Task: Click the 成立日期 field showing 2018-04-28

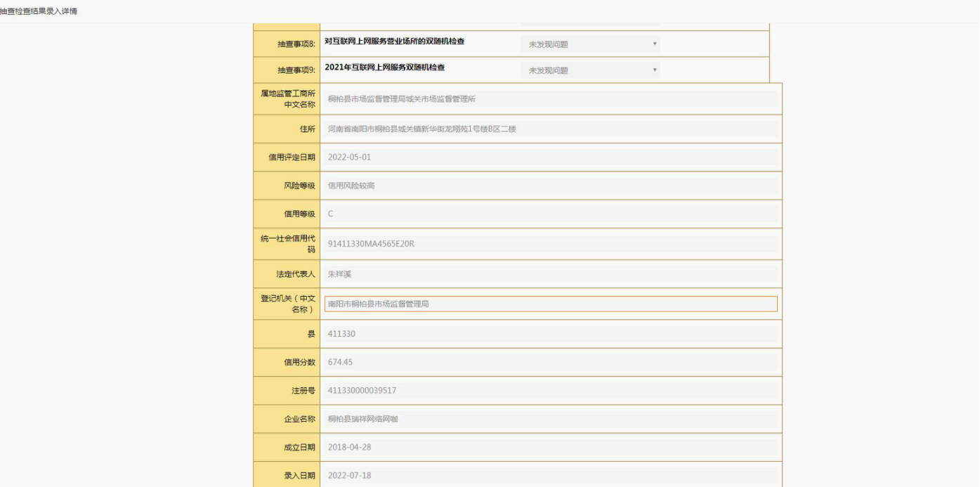Action: pyautogui.click(x=551, y=447)
